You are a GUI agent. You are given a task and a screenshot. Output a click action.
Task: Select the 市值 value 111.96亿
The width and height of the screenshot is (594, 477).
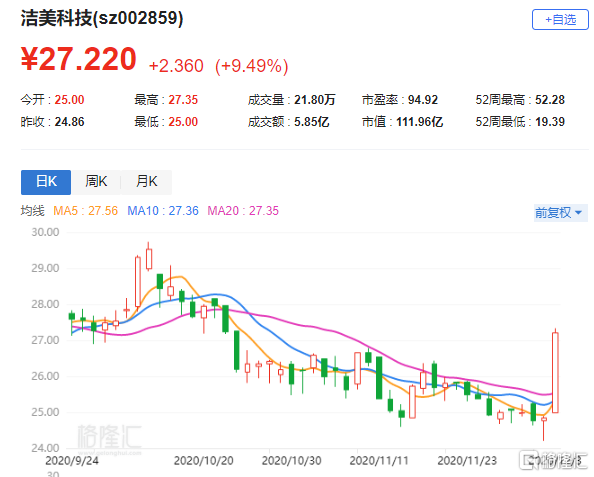(x=419, y=122)
